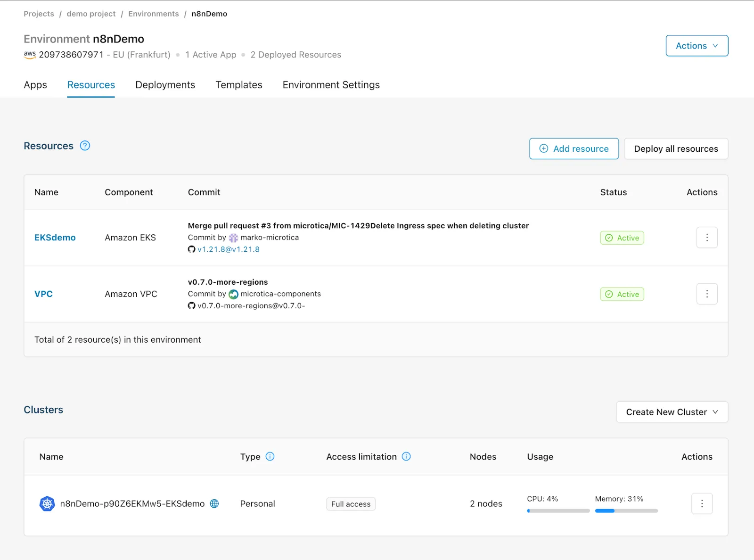This screenshot has height=560, width=754.
Task: Open the Actions dropdown at top right
Action: tap(697, 46)
